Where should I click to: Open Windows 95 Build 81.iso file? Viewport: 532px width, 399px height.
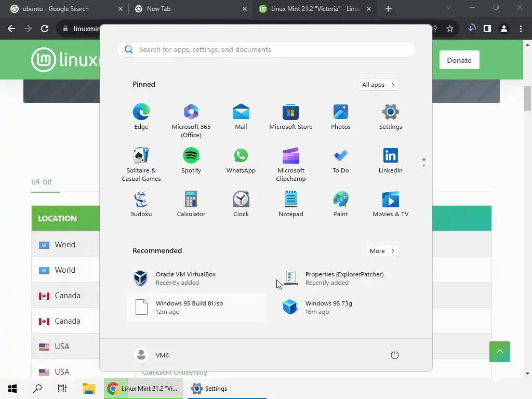click(x=197, y=308)
